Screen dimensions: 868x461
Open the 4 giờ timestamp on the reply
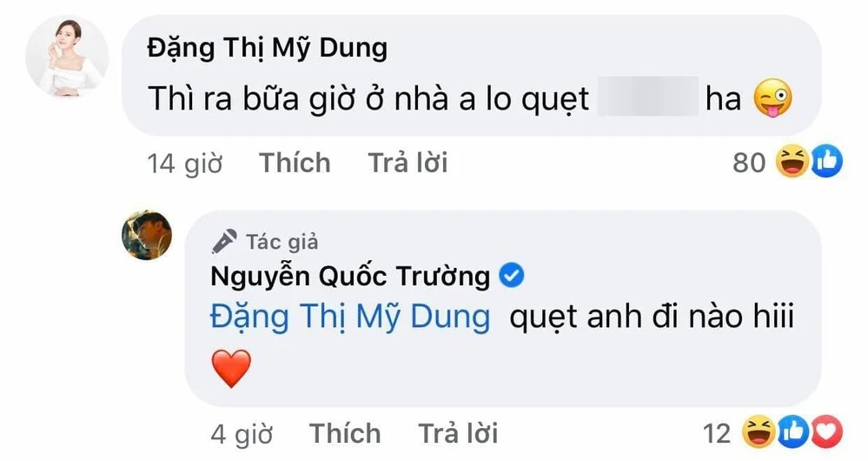click(242, 432)
